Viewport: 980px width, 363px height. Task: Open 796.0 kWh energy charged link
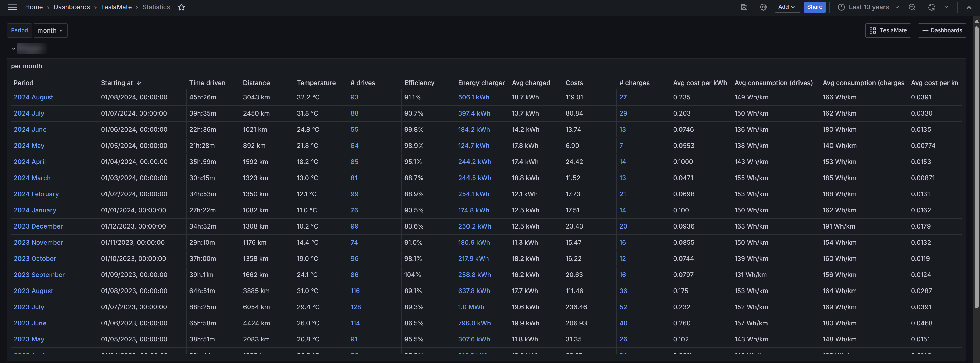pyautogui.click(x=474, y=323)
